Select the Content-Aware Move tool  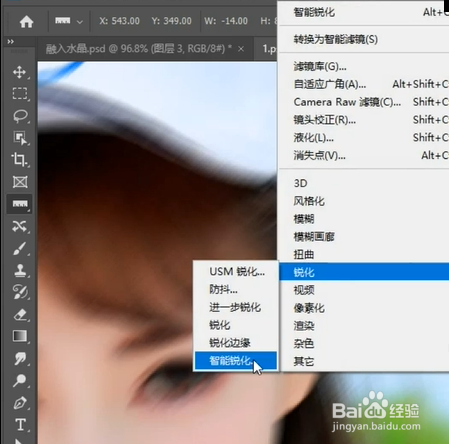[x=20, y=226]
